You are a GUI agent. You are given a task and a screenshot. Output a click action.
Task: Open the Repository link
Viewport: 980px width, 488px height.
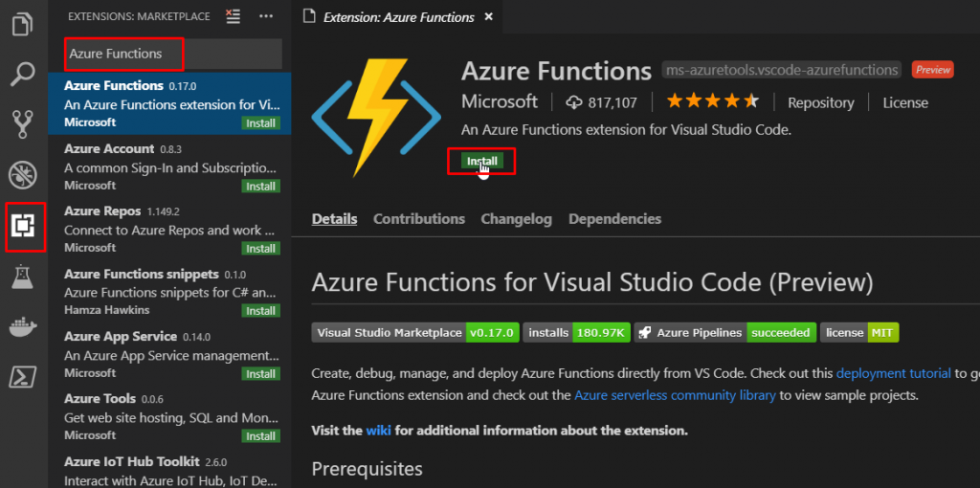pos(820,102)
